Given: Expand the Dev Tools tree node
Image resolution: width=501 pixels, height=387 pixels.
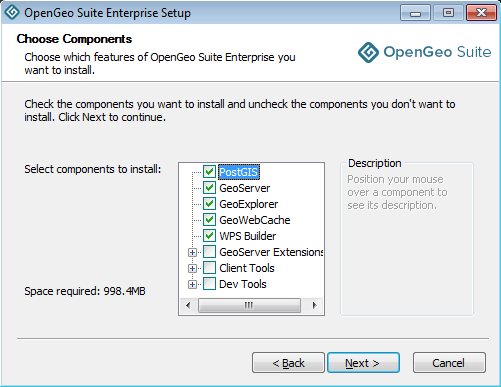Looking at the screenshot, I should pos(192,284).
